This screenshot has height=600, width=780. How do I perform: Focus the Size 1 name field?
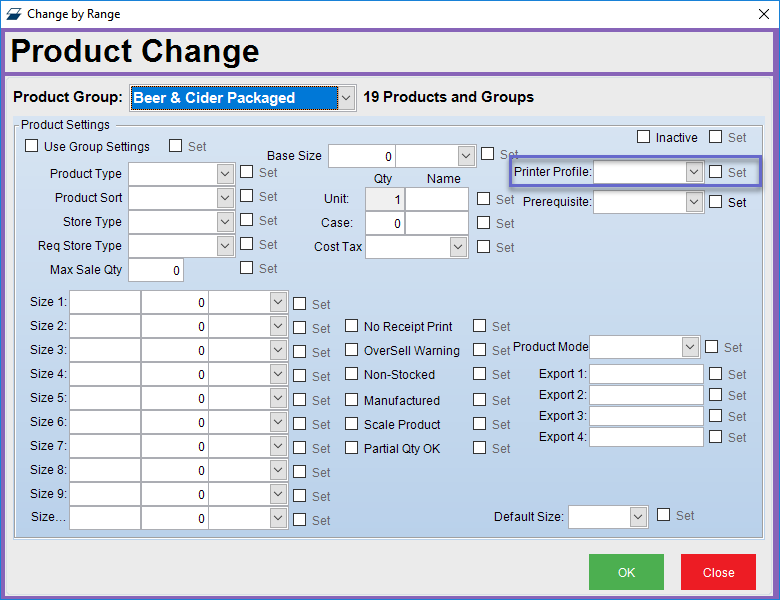click(105, 302)
